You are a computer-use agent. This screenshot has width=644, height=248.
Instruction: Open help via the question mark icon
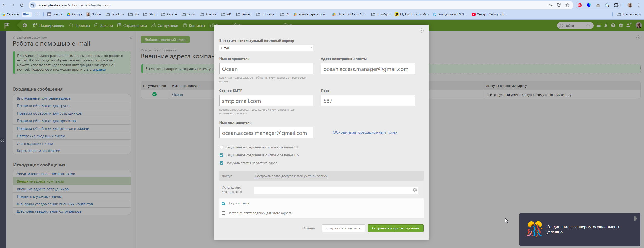click(x=613, y=25)
